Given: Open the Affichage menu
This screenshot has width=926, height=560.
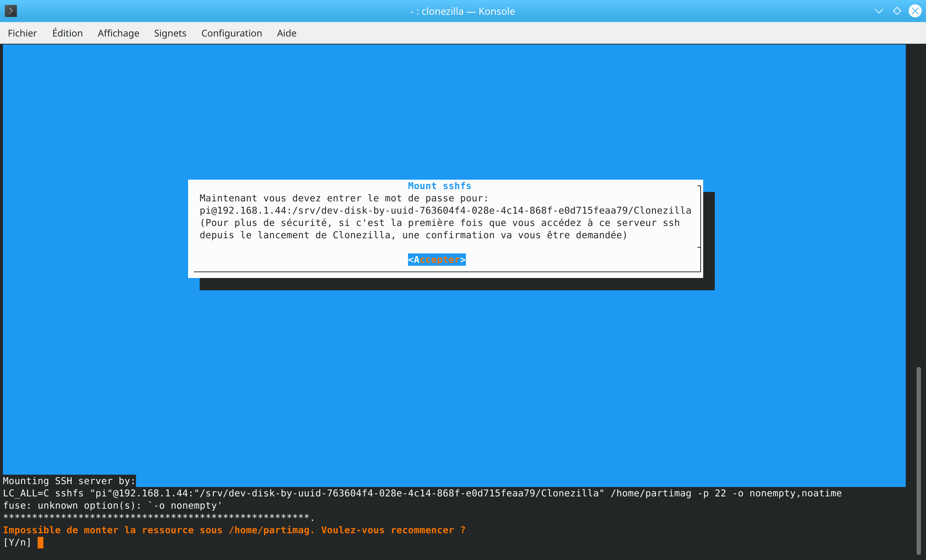Looking at the screenshot, I should [x=118, y=33].
